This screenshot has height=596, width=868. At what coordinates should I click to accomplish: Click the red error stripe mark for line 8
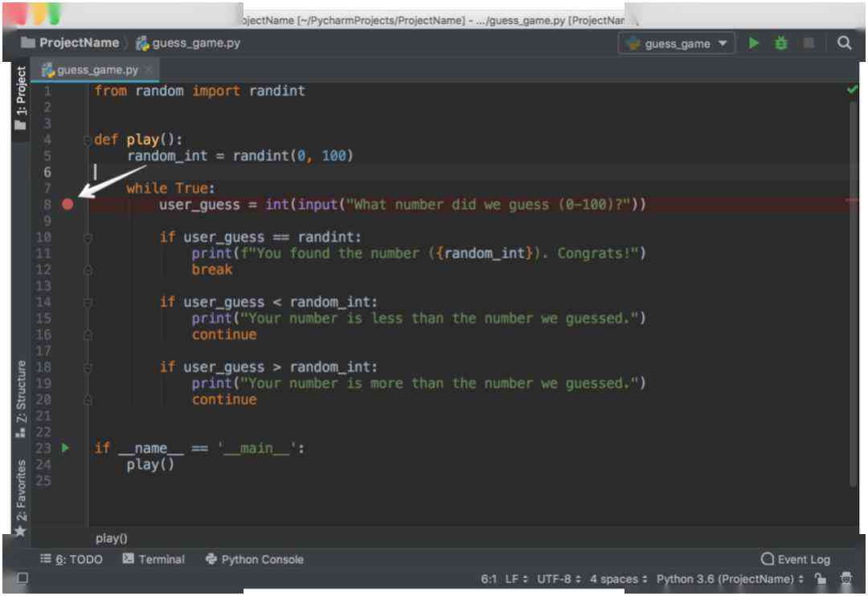pos(853,200)
